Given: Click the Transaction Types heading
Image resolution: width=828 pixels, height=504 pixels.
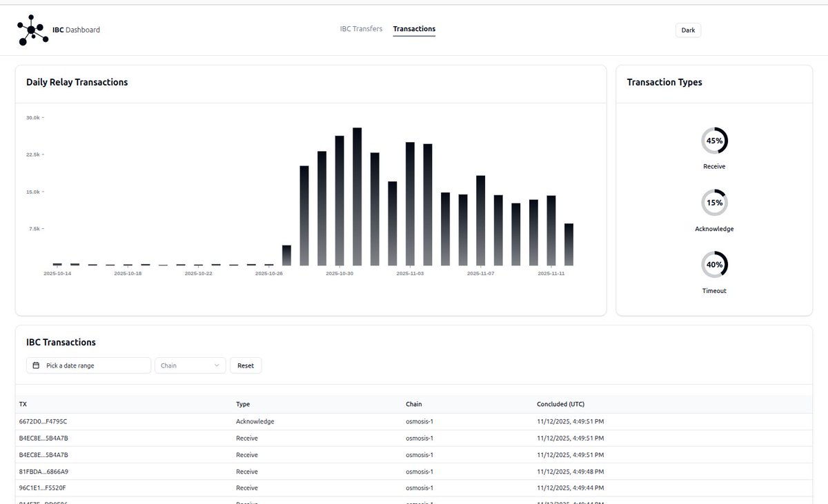Looking at the screenshot, I should [664, 82].
